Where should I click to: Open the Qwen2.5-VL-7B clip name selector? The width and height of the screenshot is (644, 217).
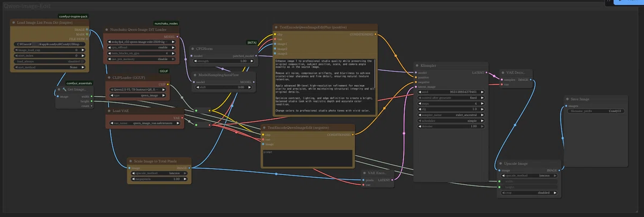(x=137, y=90)
